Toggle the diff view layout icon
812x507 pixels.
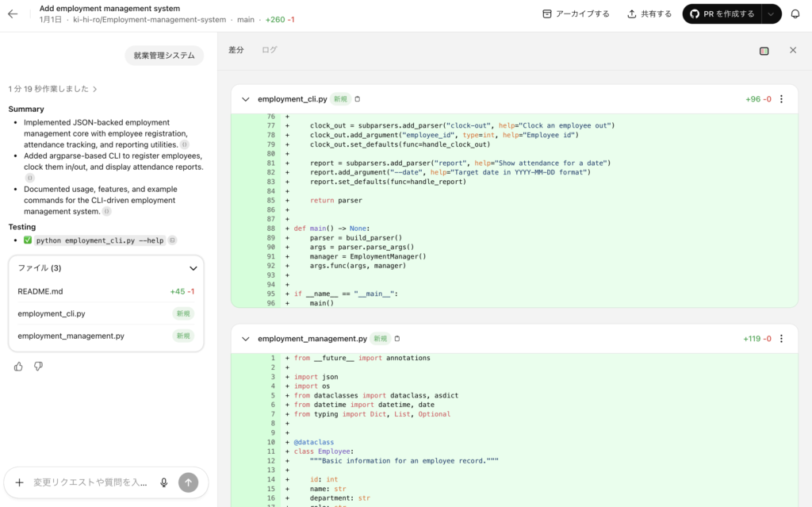tap(764, 51)
